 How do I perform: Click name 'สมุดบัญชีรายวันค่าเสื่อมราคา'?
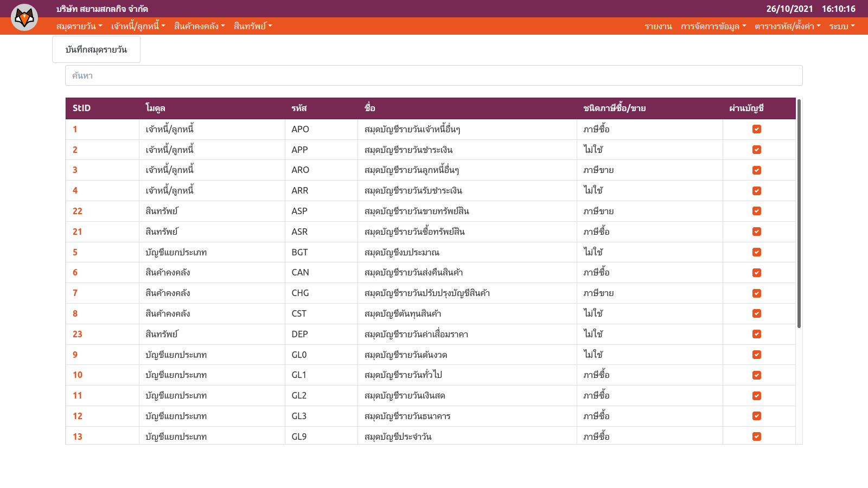(x=416, y=334)
